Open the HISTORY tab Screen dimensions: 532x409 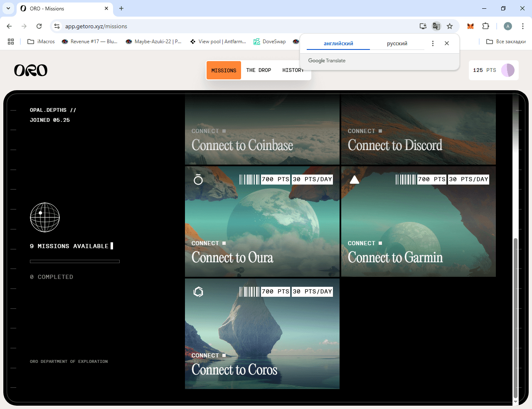[x=293, y=70]
